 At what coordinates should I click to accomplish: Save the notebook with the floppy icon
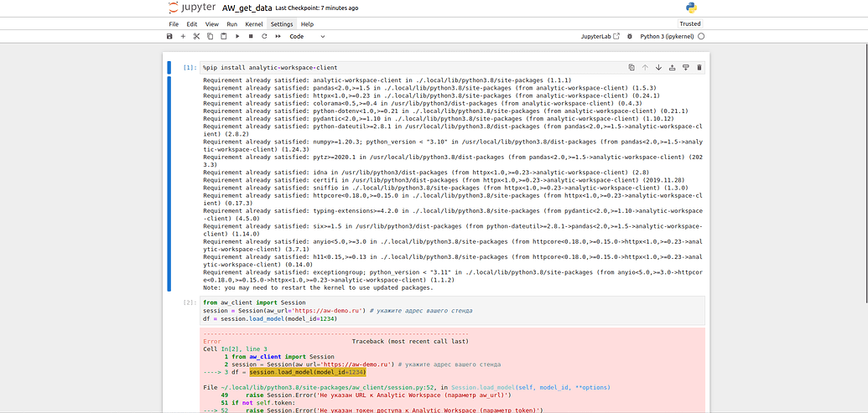click(x=169, y=37)
